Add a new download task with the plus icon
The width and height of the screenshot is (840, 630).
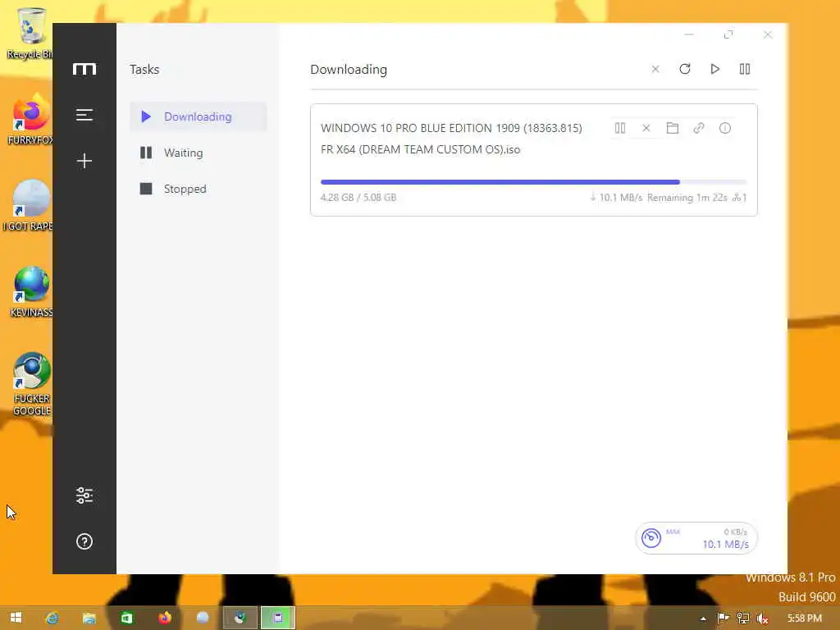click(x=84, y=161)
